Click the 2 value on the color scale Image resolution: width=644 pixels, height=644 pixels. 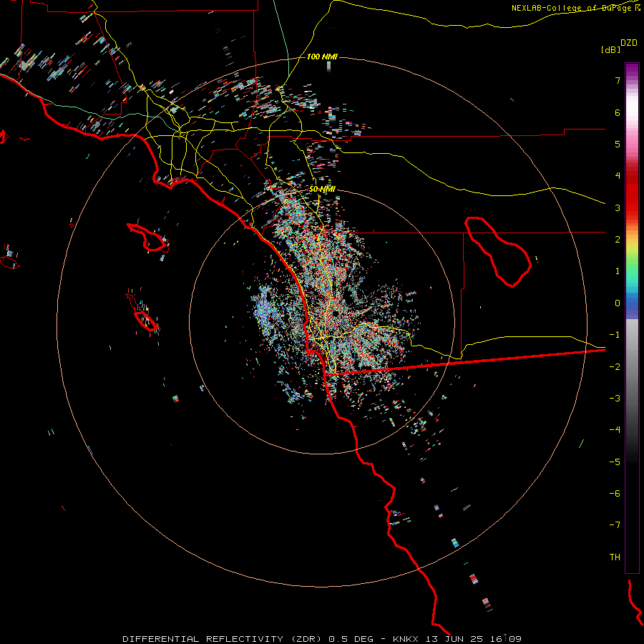pyautogui.click(x=618, y=240)
